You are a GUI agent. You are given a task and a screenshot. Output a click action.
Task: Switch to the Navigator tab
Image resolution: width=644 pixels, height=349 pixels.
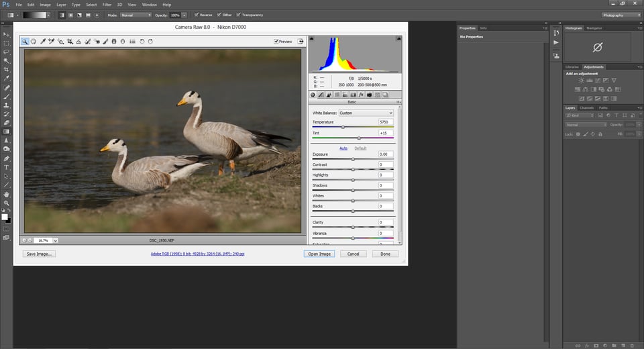click(594, 28)
